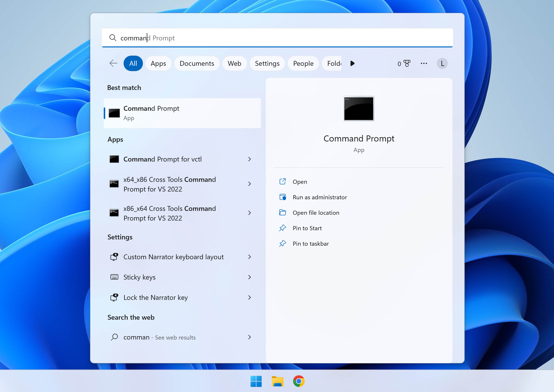
Task: Click the more options ellipsis menu
Action: coord(424,64)
